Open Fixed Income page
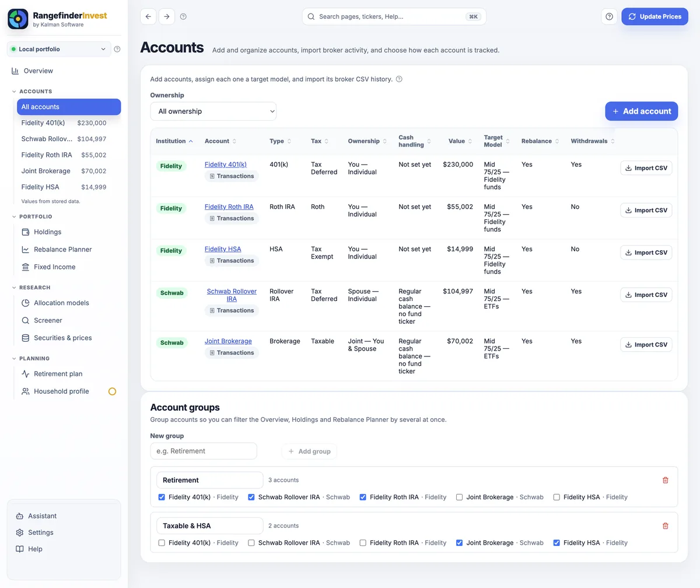 pyautogui.click(x=69, y=267)
